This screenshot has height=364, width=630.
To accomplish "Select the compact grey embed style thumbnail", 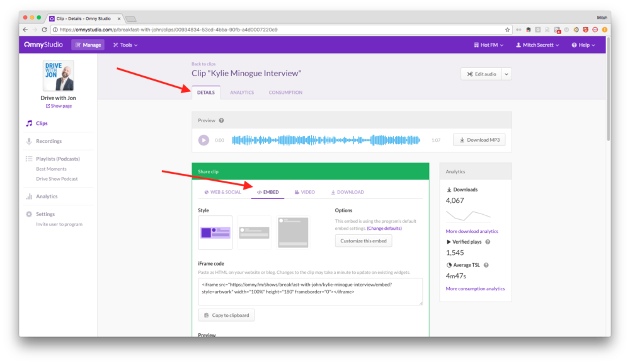I will point(254,232).
